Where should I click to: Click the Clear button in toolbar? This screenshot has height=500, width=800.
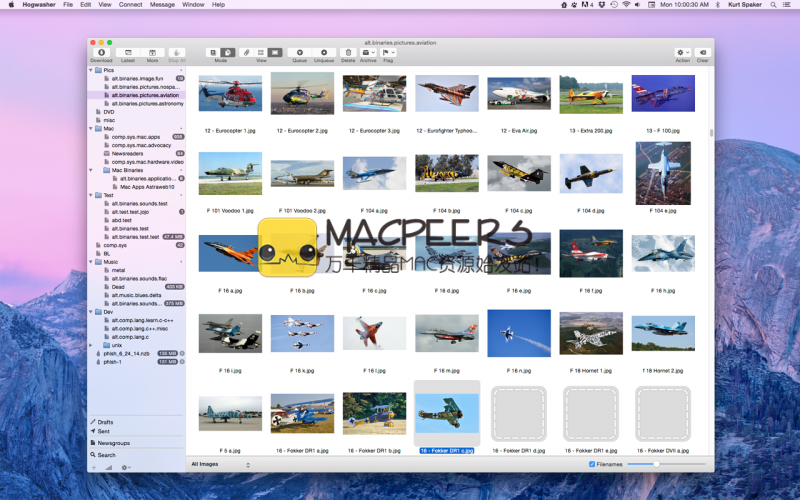703,52
